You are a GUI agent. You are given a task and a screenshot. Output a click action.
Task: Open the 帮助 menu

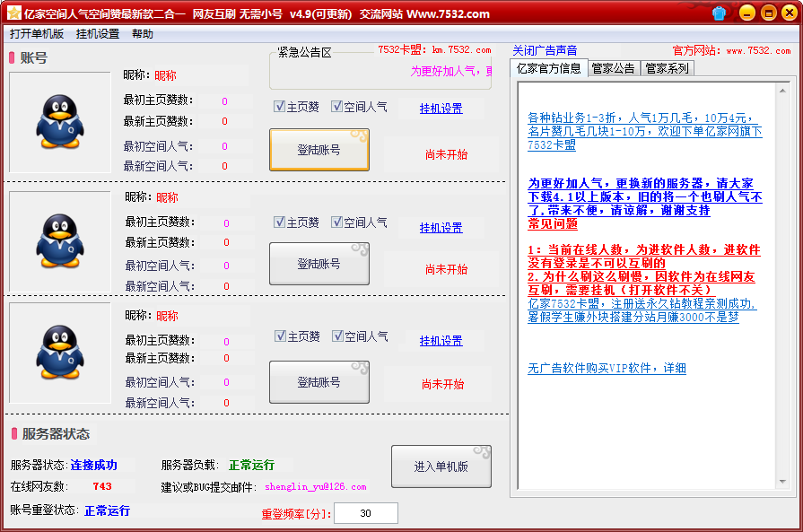[143, 34]
